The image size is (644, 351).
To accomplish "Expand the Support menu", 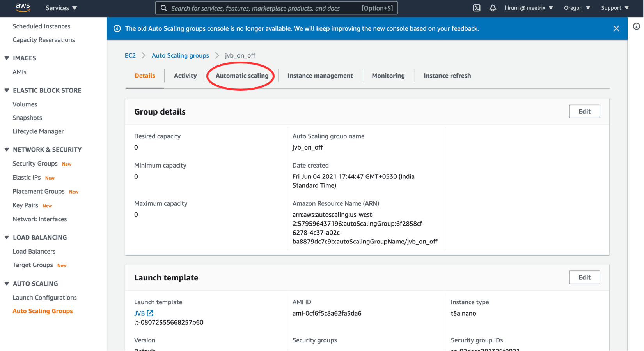I will point(615,8).
